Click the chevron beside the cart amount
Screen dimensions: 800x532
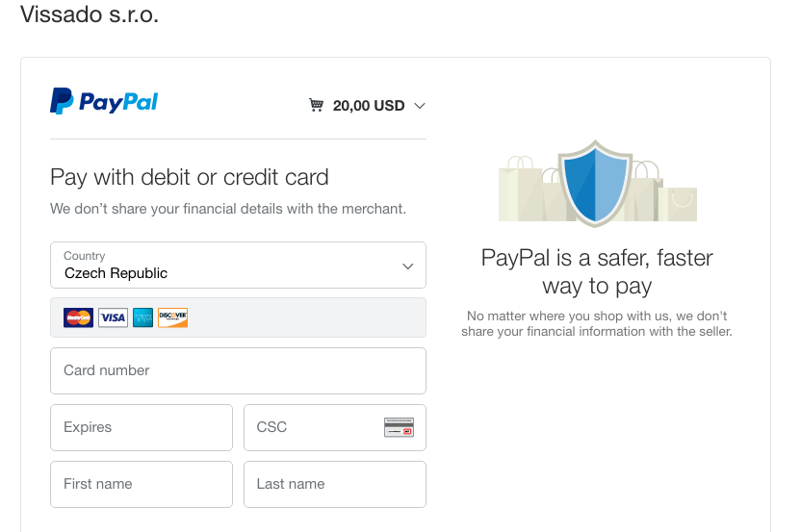click(419, 106)
